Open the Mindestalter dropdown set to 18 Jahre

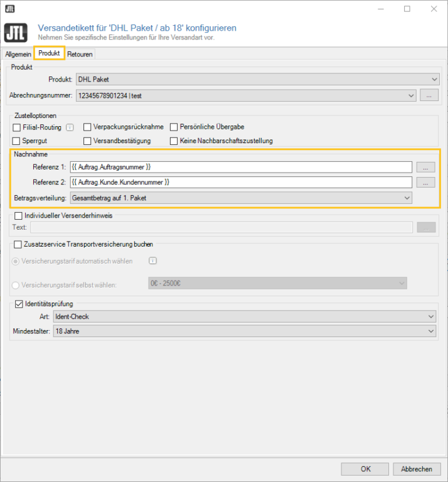245,331
